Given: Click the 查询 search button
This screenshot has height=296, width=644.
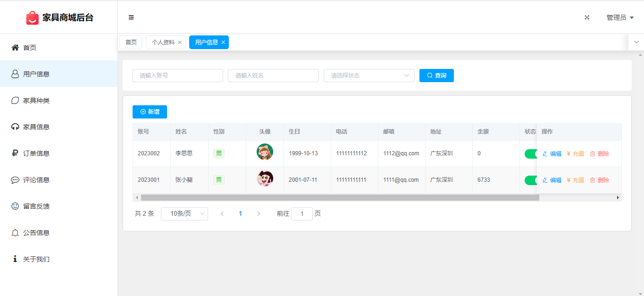Looking at the screenshot, I should pos(436,76).
